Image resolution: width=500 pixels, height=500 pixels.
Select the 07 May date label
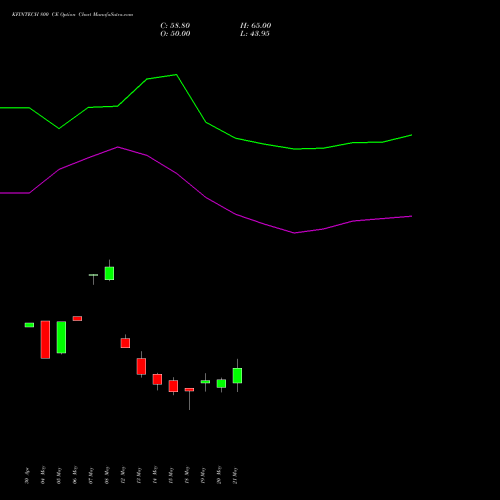91,475
